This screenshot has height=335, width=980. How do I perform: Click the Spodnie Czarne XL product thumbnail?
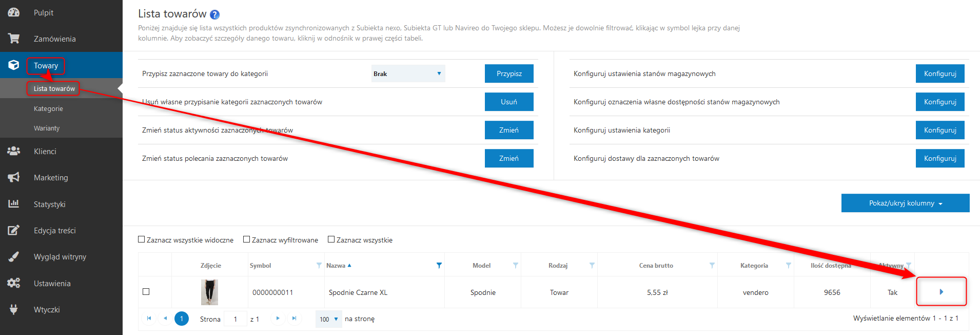209,292
